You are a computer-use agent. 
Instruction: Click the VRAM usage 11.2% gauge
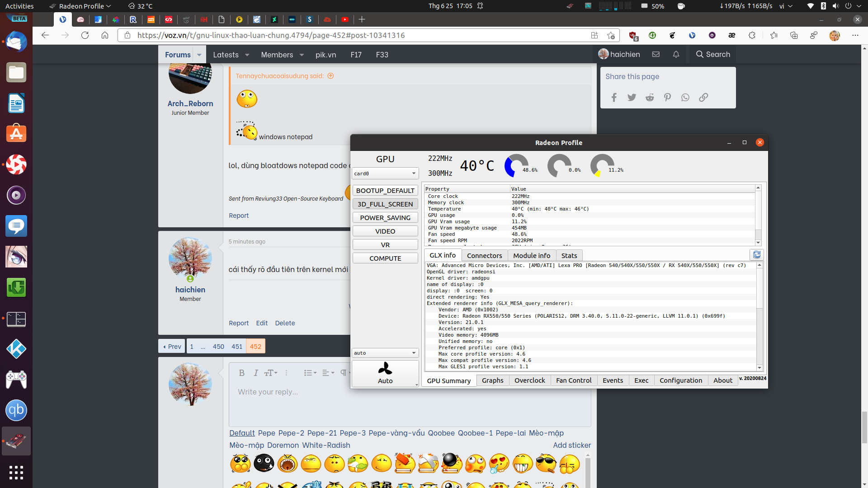coord(603,165)
